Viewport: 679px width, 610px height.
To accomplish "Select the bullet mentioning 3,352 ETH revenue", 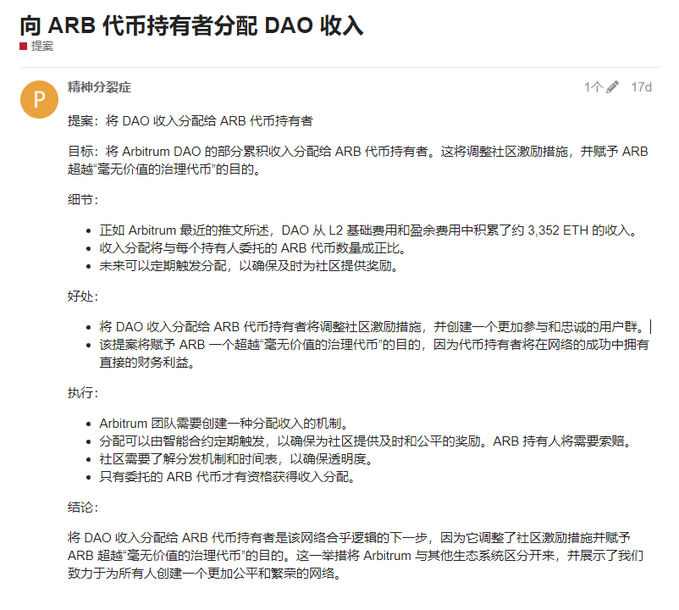I will pyautogui.click(x=369, y=230).
